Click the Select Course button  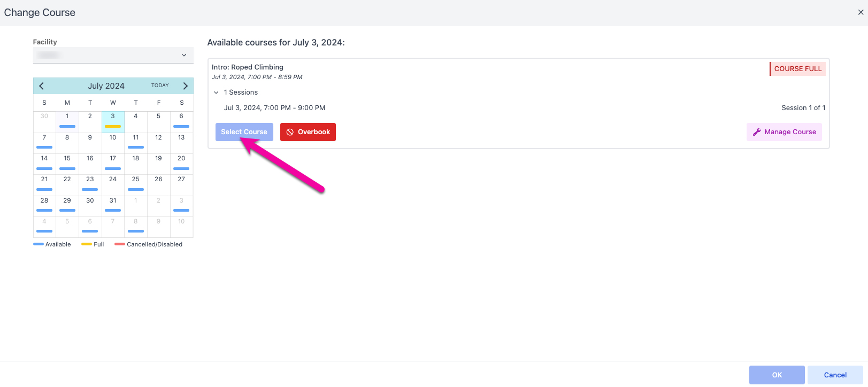tap(244, 132)
